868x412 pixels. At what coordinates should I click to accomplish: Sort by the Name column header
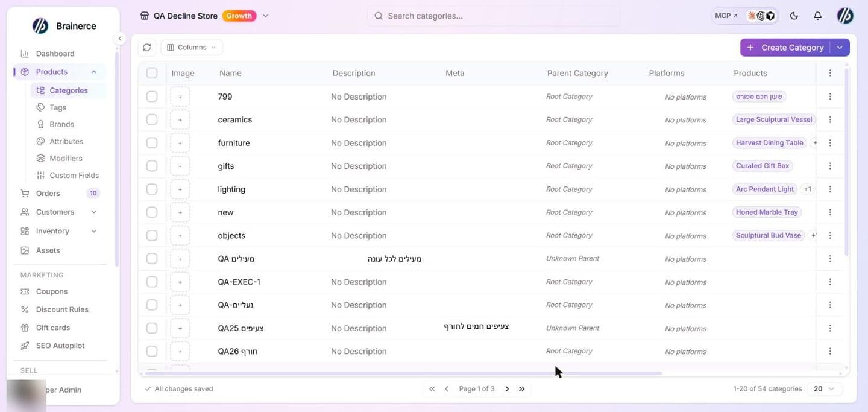(230, 73)
